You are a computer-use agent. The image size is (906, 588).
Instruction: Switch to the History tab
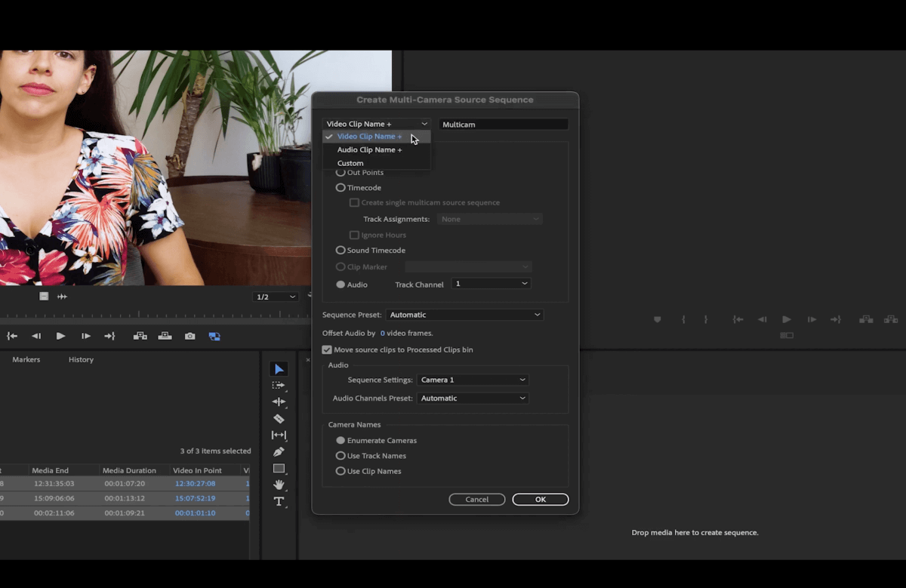81,359
